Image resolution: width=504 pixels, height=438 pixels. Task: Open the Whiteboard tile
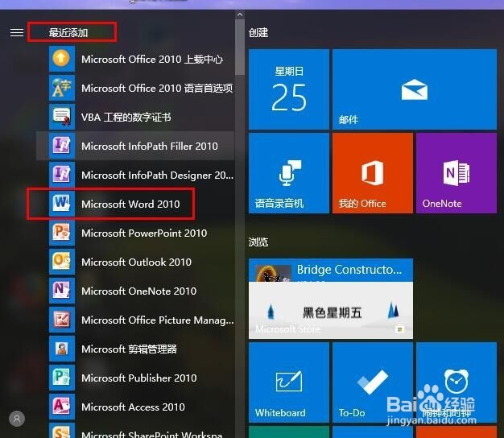289,382
